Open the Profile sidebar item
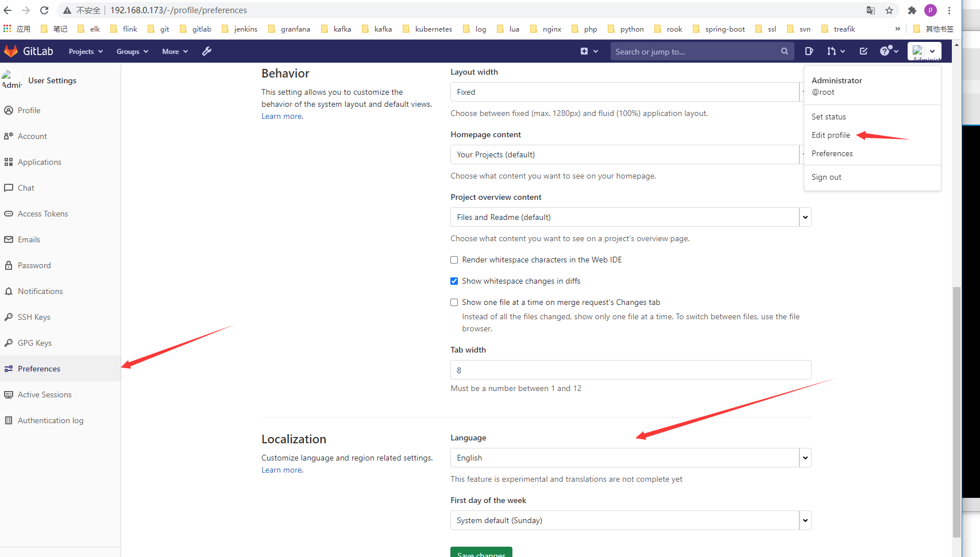Viewport: 980px width, 557px height. click(x=60, y=110)
